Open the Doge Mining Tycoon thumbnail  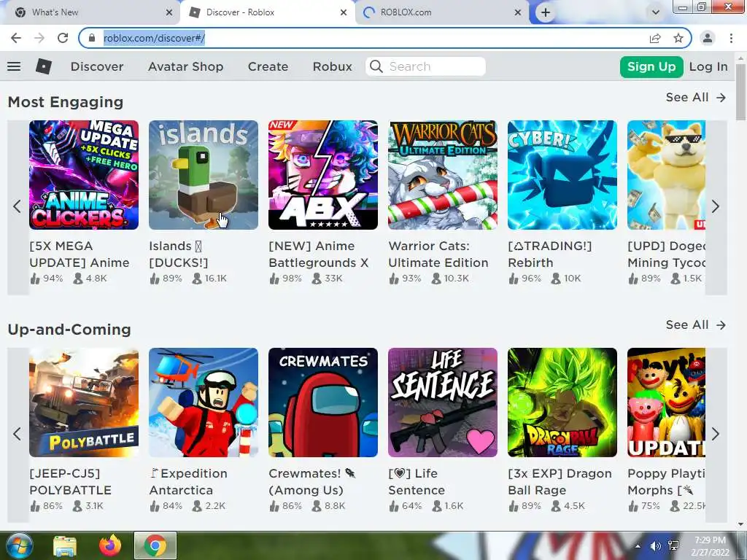click(x=666, y=175)
